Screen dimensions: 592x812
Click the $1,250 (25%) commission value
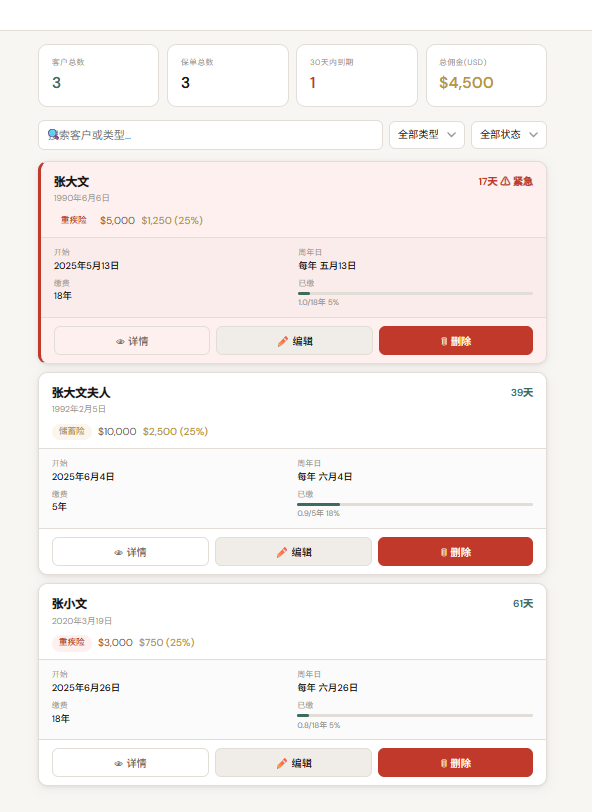coord(172,221)
